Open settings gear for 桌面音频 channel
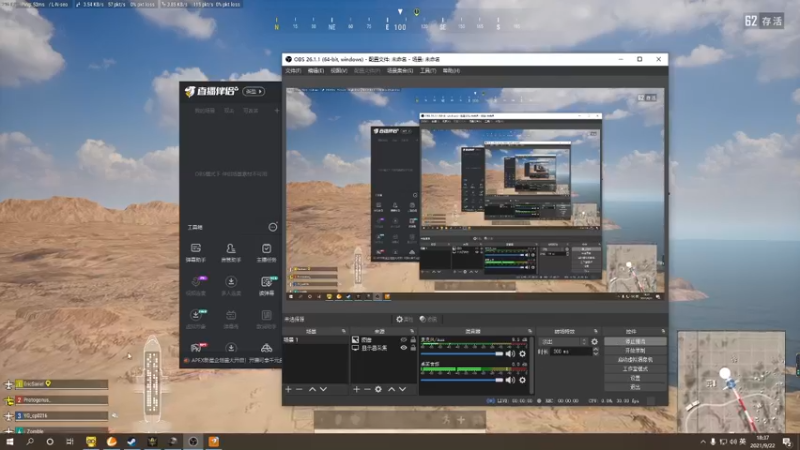The width and height of the screenshot is (800, 450). click(522, 380)
